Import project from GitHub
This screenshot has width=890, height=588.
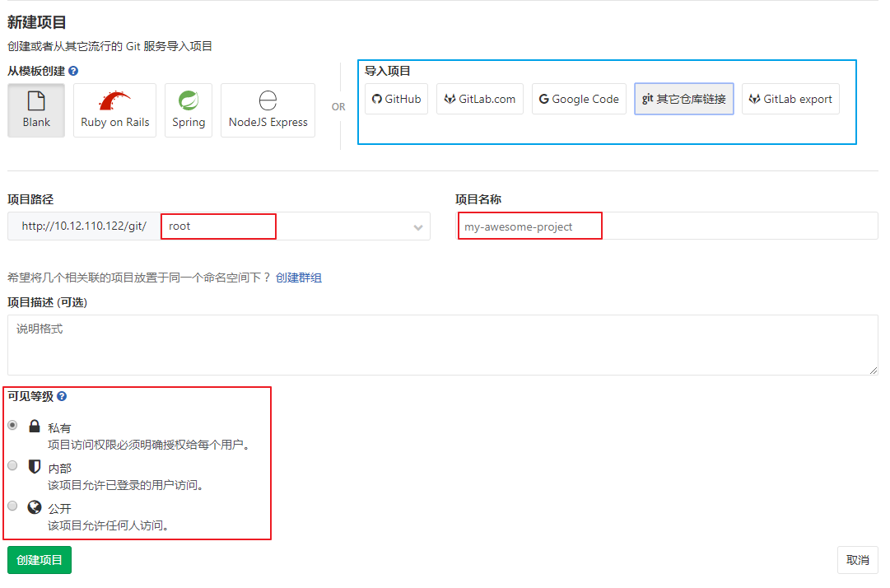(396, 99)
